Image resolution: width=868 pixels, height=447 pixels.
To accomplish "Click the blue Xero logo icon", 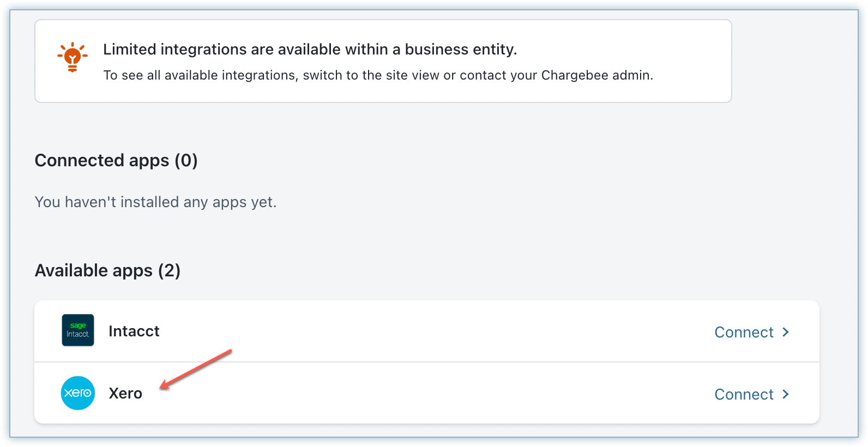I will coord(78,393).
